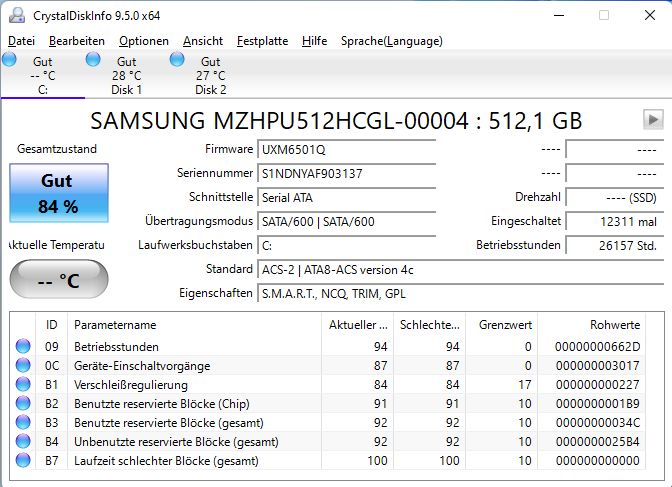The image size is (672, 487).
Task: Click the Aktueller column header
Action: pyautogui.click(x=357, y=325)
